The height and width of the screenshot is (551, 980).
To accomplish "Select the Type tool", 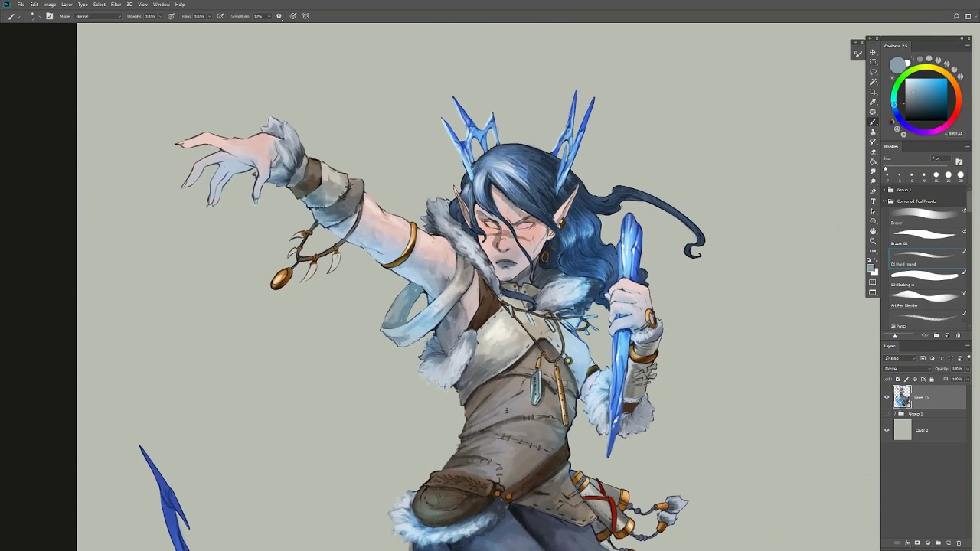I will click(x=872, y=201).
